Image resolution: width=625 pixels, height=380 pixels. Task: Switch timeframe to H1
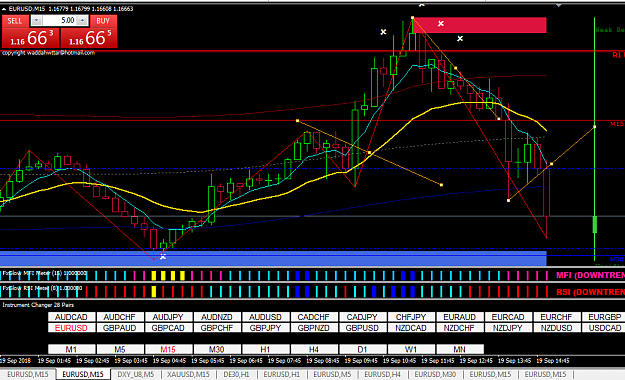pos(265,349)
